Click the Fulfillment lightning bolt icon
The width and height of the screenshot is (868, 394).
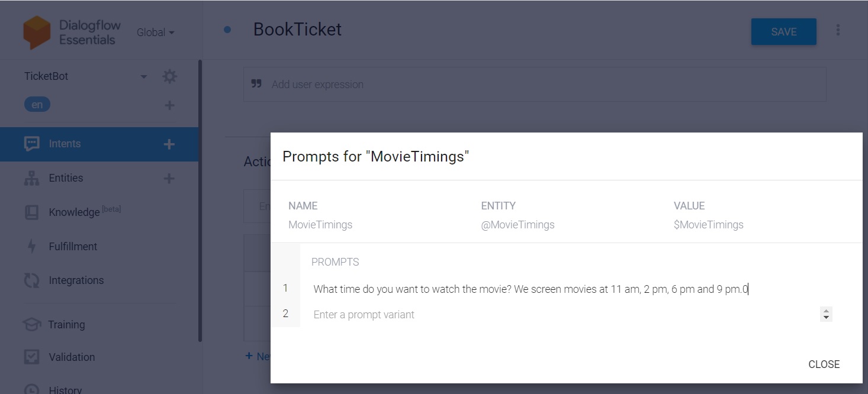pyautogui.click(x=32, y=247)
